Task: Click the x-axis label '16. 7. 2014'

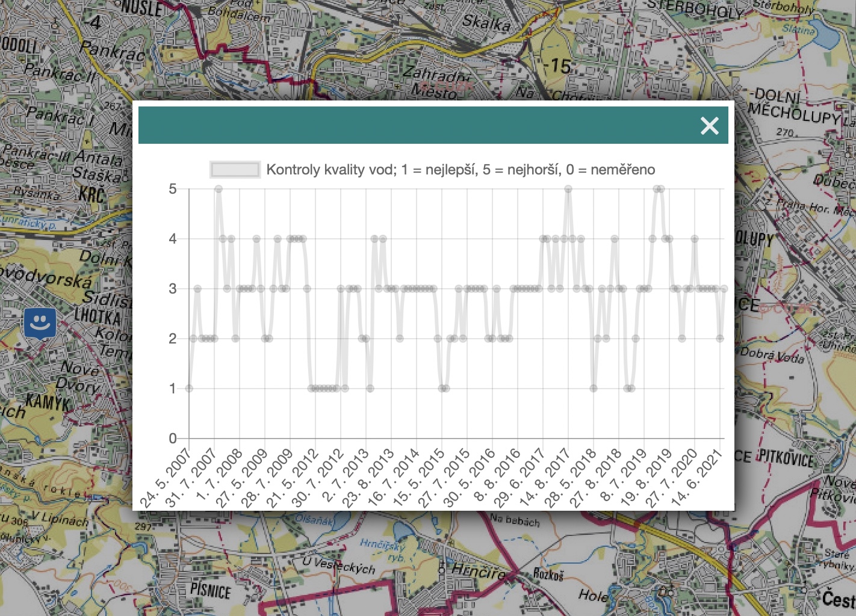Action: point(392,478)
